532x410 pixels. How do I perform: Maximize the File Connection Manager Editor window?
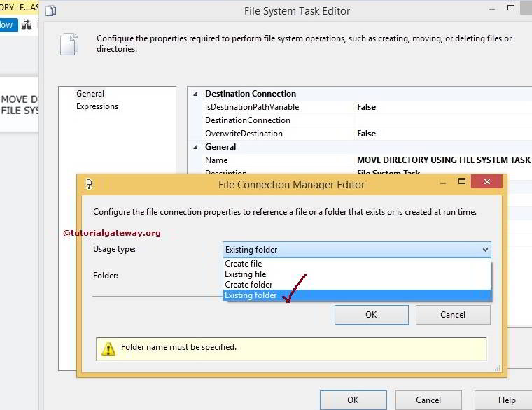[462, 181]
